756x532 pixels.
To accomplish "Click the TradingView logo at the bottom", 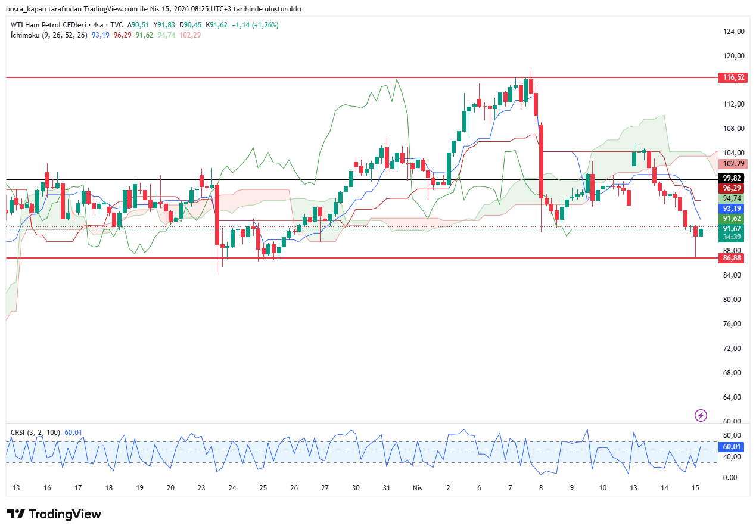I will click(54, 514).
